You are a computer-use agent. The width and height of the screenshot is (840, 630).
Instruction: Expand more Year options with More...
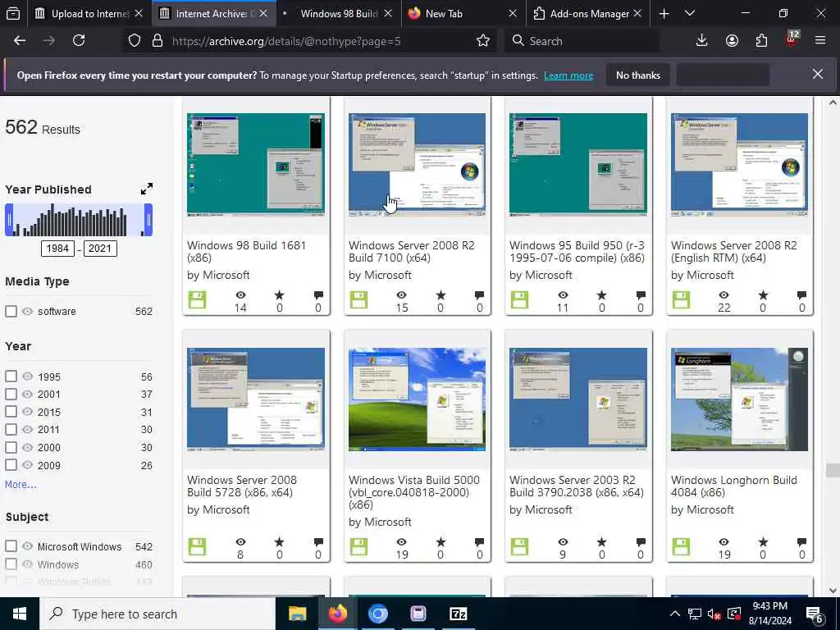point(21,484)
